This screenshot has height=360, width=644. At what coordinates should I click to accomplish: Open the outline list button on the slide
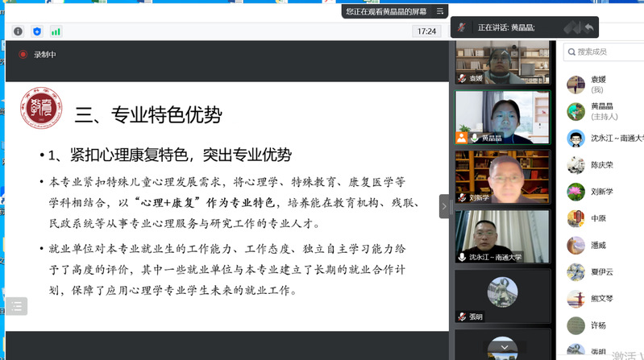coord(17,306)
